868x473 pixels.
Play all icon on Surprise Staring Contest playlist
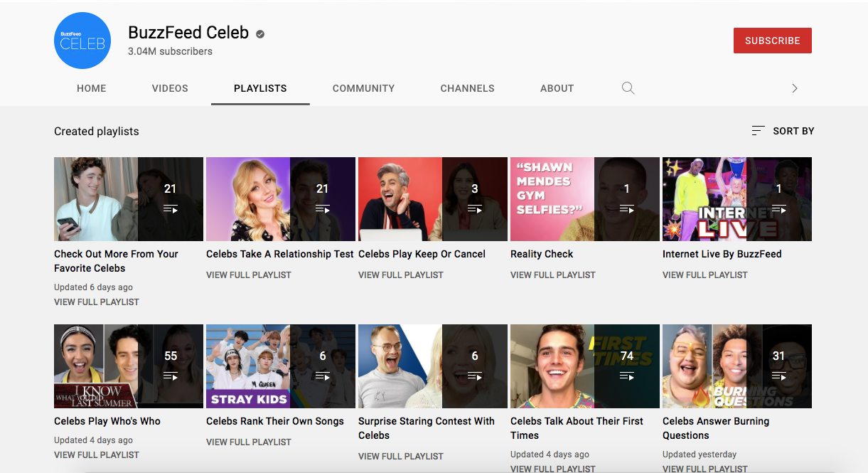coord(475,376)
